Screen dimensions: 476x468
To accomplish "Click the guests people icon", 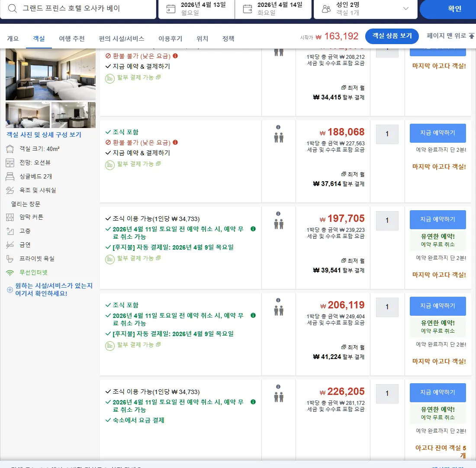I will pyautogui.click(x=326, y=9).
